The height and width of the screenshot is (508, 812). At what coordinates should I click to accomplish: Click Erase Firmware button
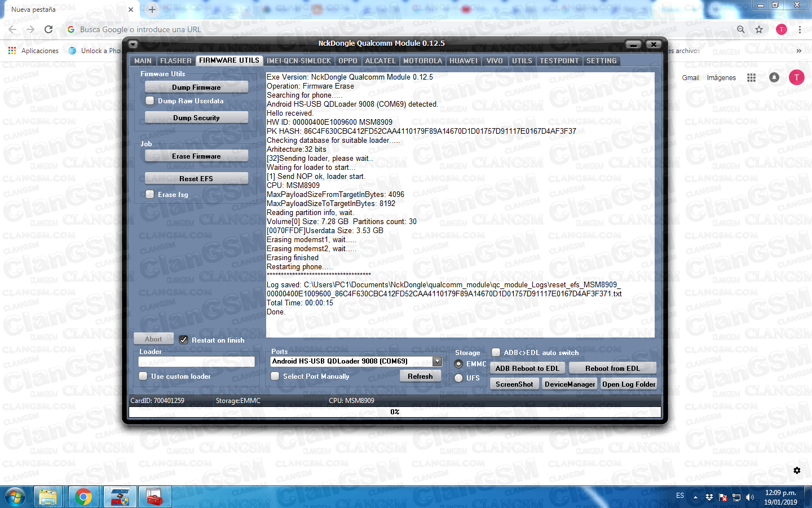coord(196,156)
